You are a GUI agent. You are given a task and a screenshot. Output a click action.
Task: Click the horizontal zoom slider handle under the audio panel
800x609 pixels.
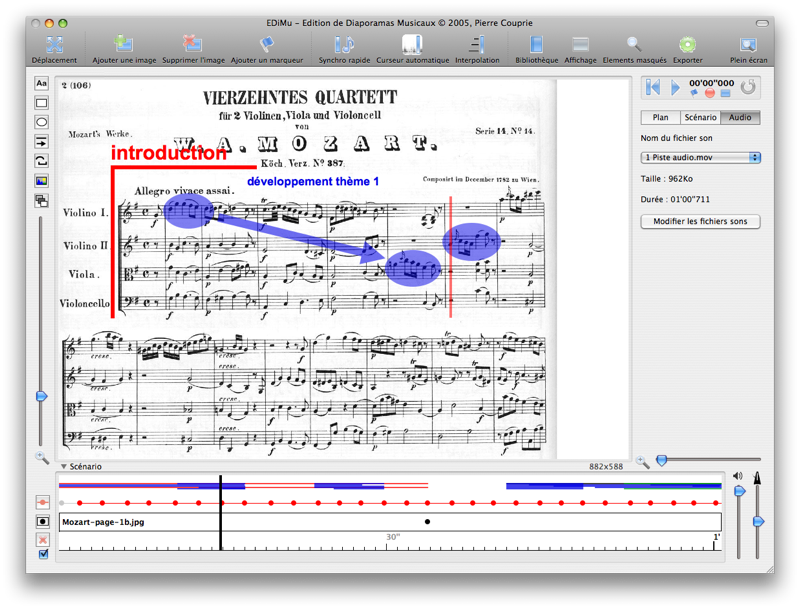coord(662,461)
